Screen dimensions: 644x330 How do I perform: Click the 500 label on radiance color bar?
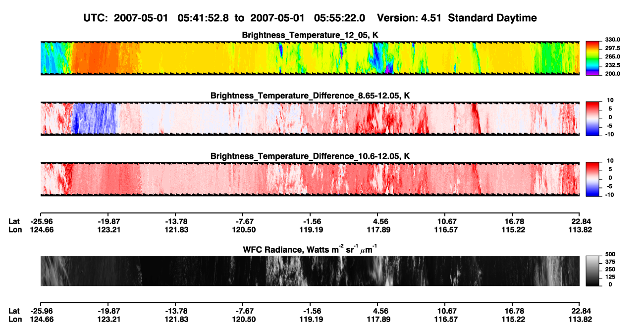point(609,254)
